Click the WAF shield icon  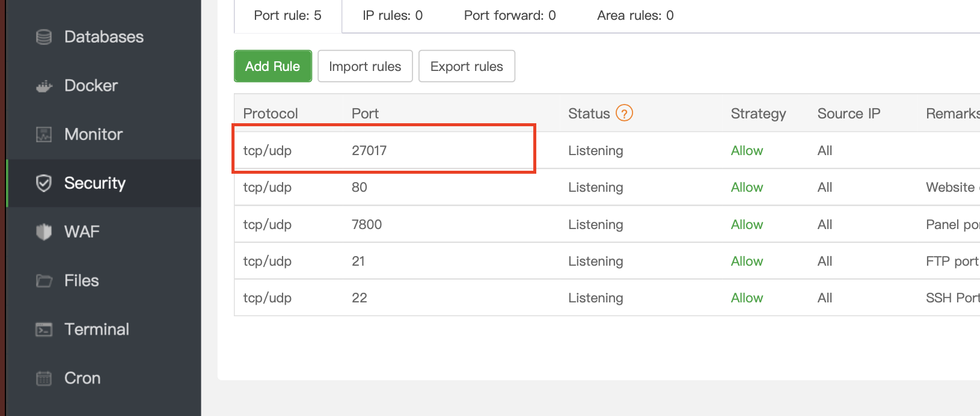(44, 232)
